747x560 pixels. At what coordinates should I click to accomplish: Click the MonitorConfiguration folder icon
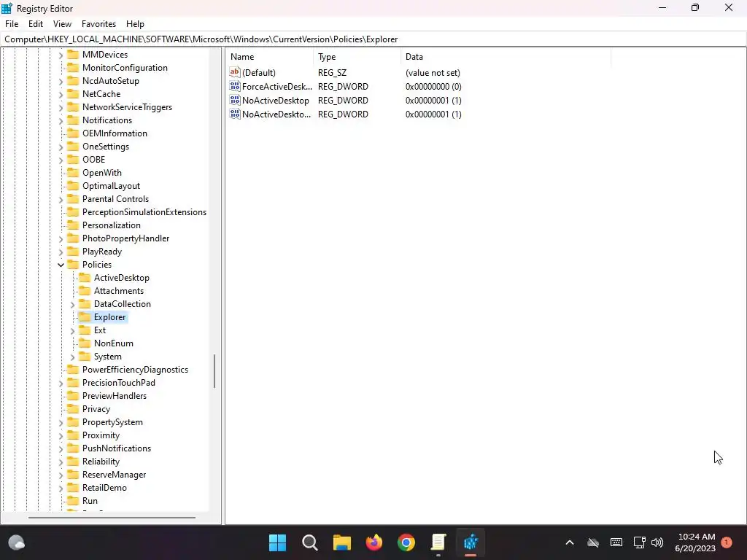click(73, 68)
